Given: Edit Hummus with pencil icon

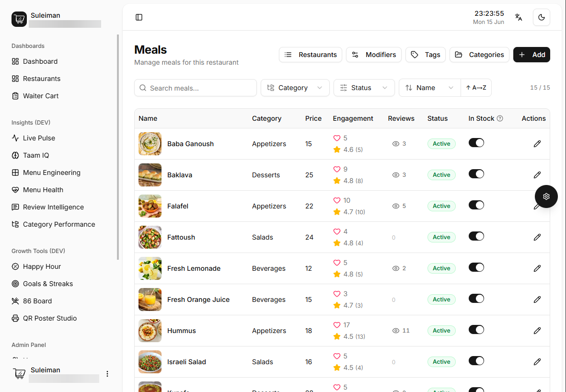Looking at the screenshot, I should click(x=537, y=331).
